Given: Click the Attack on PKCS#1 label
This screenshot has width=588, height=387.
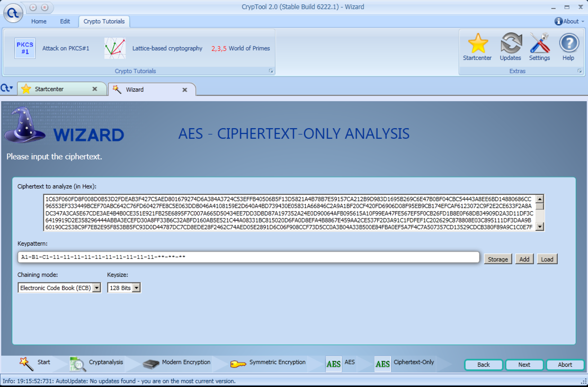Looking at the screenshot, I should (x=66, y=48).
